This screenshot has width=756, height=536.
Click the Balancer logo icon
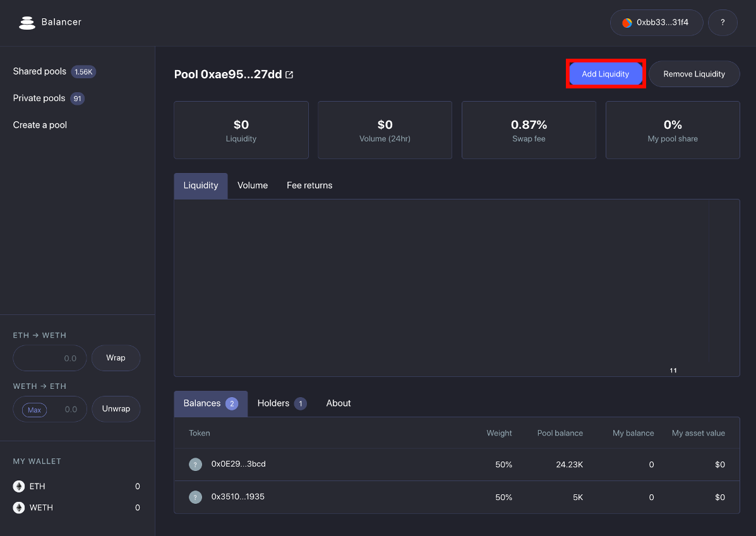tap(27, 22)
